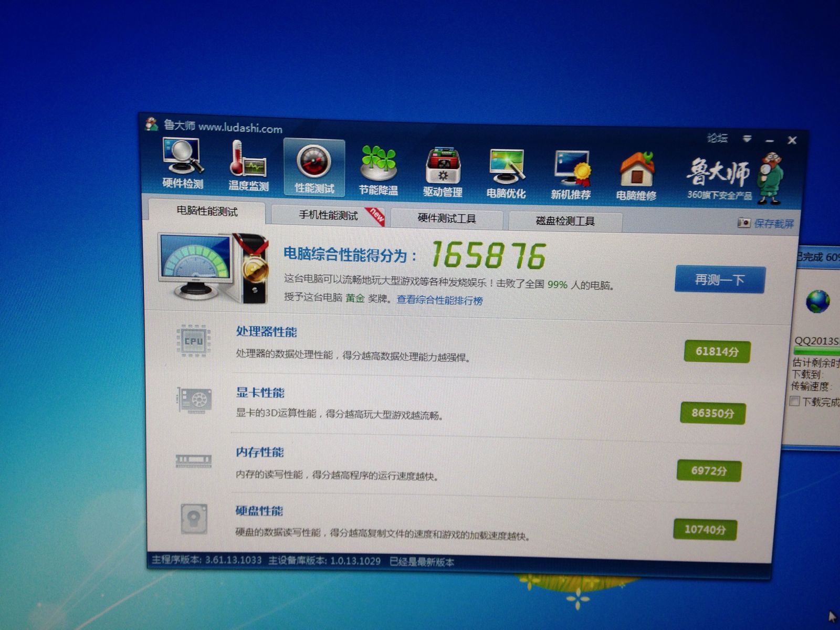This screenshot has height=630, width=840.
Task: Switch to the 手机性能测试 tab
Action: (x=328, y=215)
